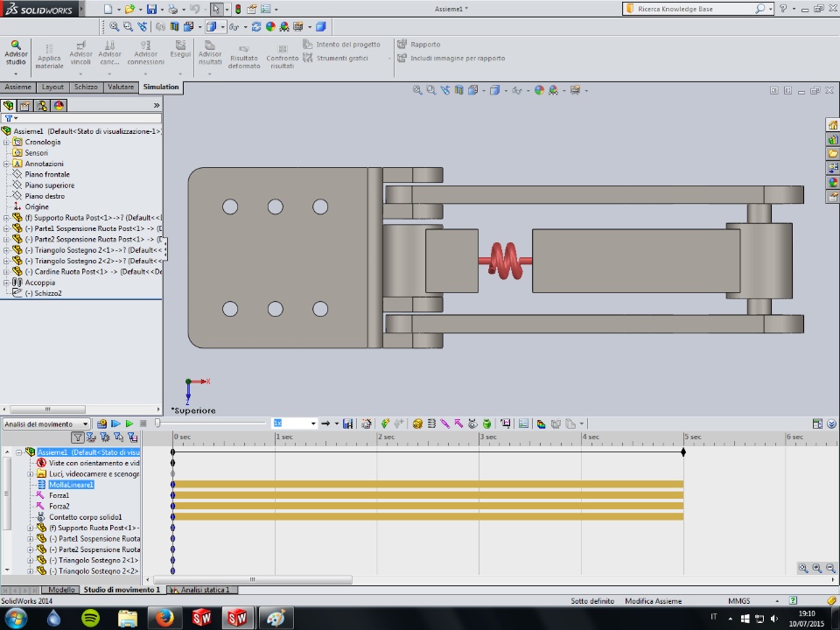Image resolution: width=840 pixels, height=630 pixels.
Task: Open the Animation Wizard icon
Action: 367,423
